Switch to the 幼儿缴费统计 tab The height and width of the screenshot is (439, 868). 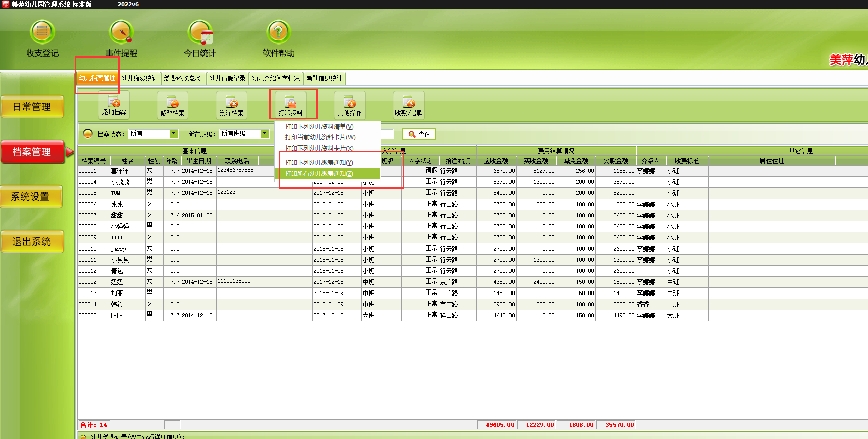[x=139, y=78]
